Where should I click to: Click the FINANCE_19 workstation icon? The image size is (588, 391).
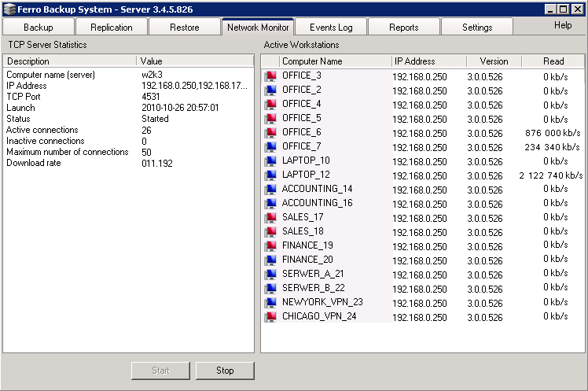tap(270, 246)
